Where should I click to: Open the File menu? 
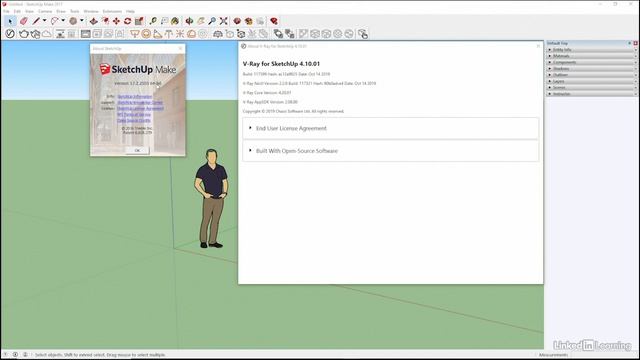tap(6, 11)
